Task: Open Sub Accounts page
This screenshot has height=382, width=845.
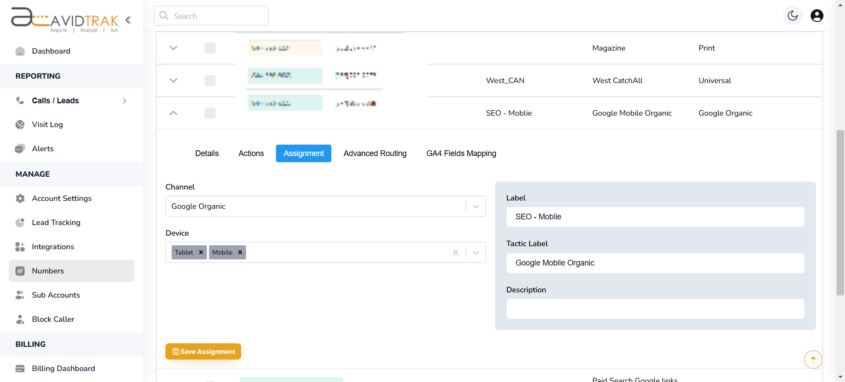Action: coord(56,295)
